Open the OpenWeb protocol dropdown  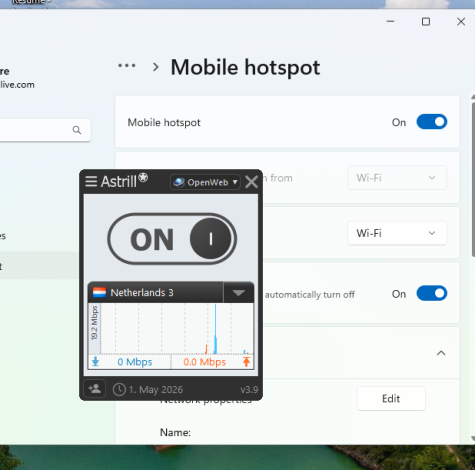pos(205,182)
